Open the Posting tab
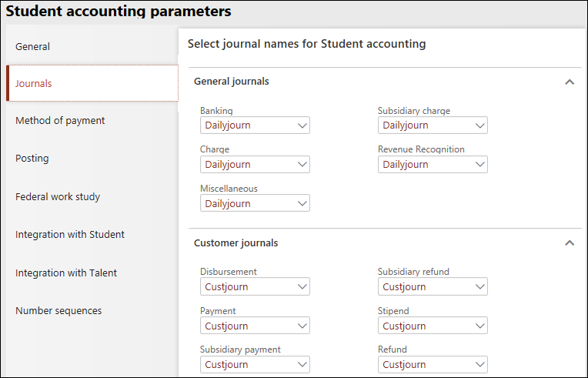 pyautogui.click(x=32, y=158)
